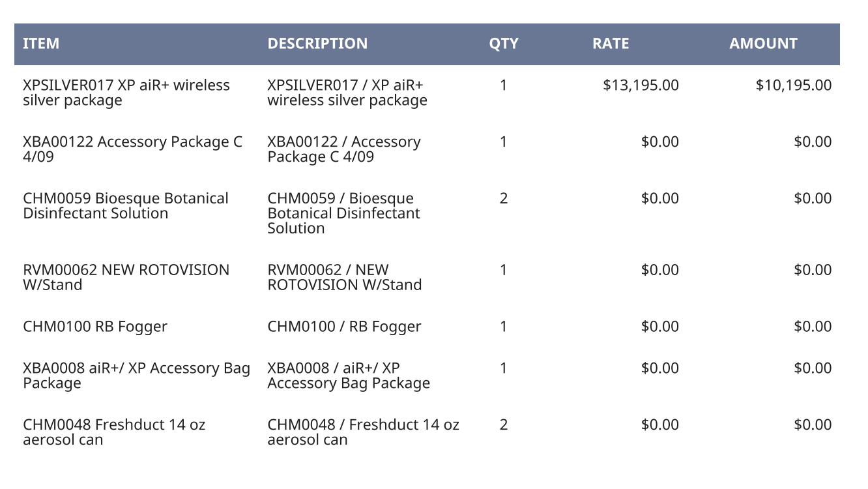868x489 pixels.
Task: Click the XBA00122 Accessory Package C item cell
Action: pos(132,149)
